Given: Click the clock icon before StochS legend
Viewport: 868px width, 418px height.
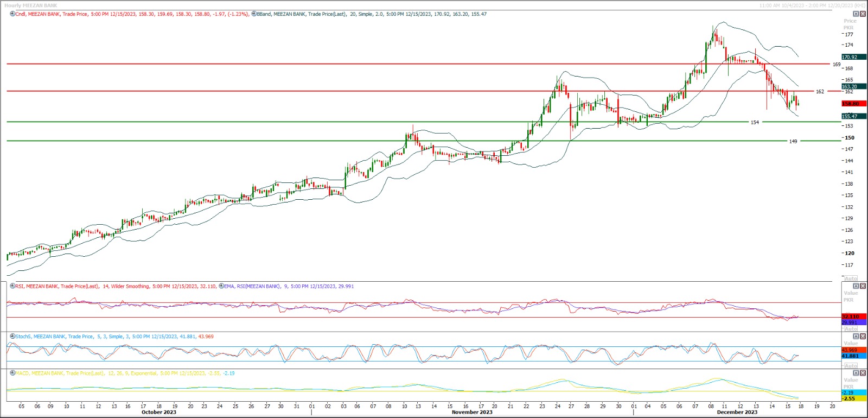Looking at the screenshot, I should pos(12,337).
